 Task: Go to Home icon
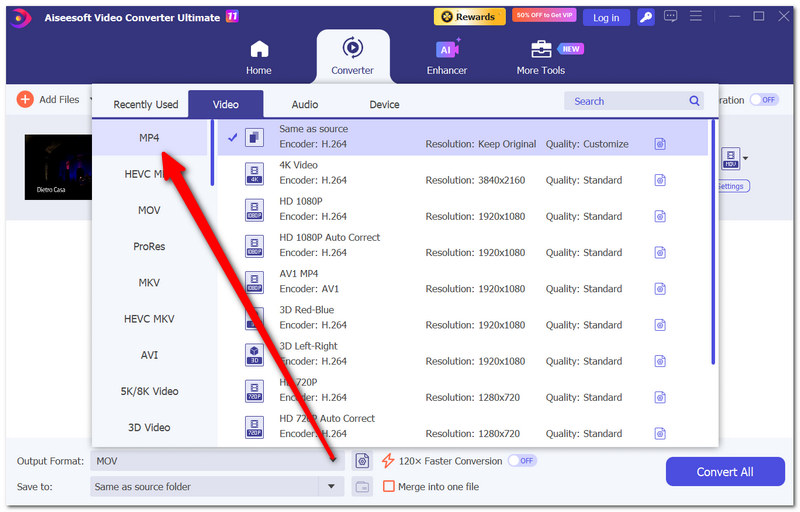click(259, 49)
